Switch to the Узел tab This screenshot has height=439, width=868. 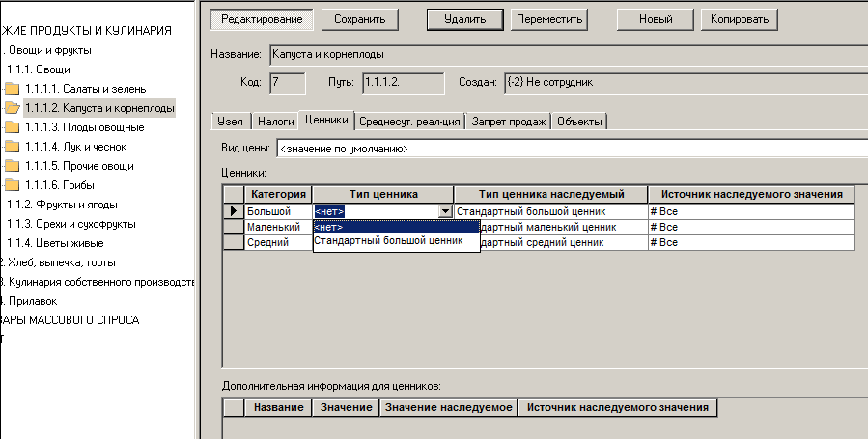point(231,121)
